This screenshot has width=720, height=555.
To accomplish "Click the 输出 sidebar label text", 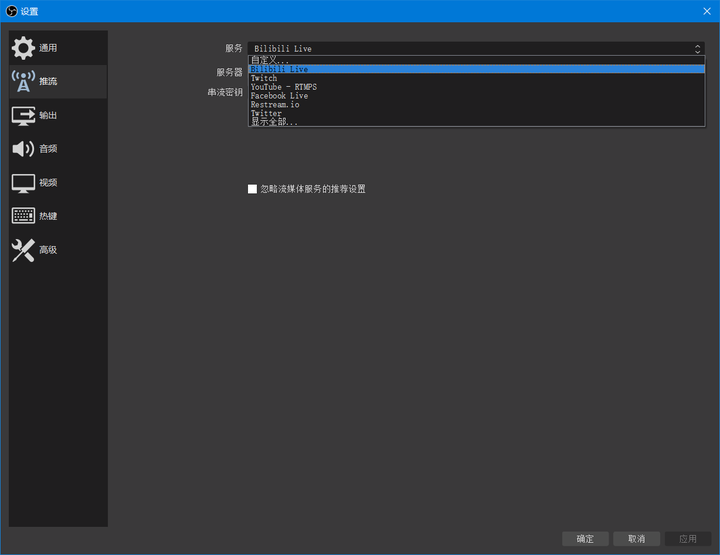I will click(48, 115).
